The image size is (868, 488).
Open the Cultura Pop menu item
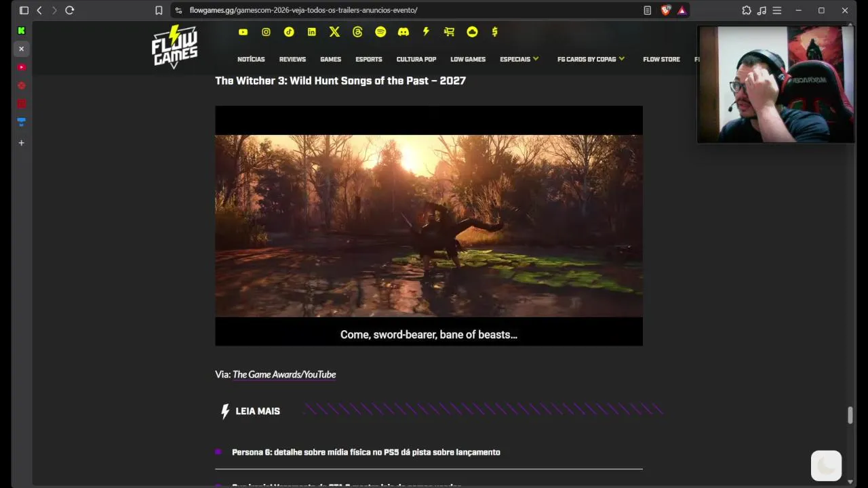point(416,59)
